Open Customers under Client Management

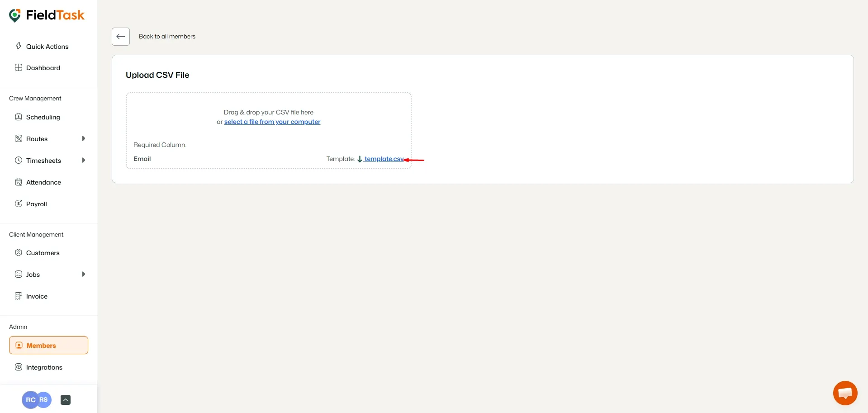pos(43,252)
